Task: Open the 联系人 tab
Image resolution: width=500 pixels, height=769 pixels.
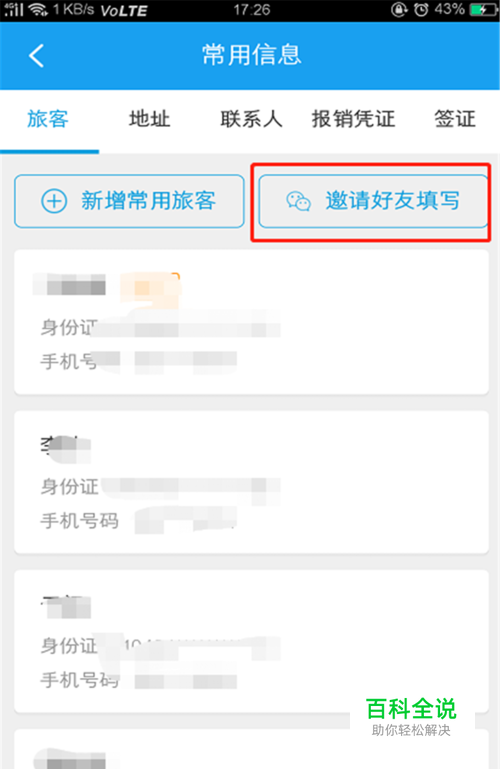Action: click(251, 119)
